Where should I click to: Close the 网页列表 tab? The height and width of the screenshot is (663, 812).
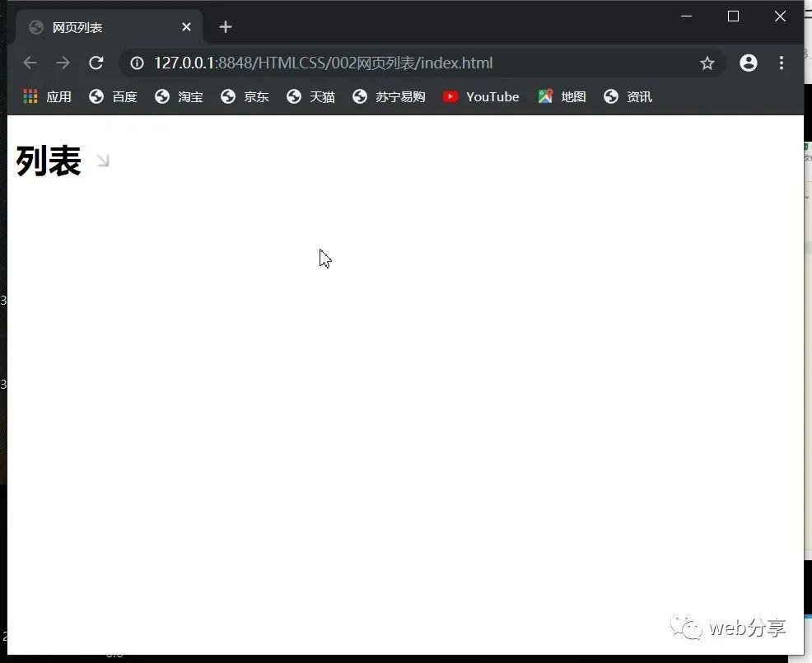click(x=186, y=27)
